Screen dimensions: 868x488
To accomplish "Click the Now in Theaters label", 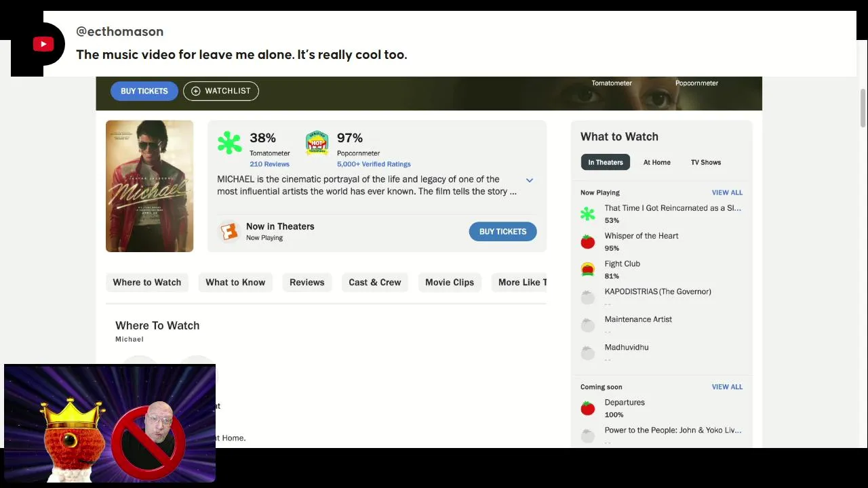I will pos(280,226).
